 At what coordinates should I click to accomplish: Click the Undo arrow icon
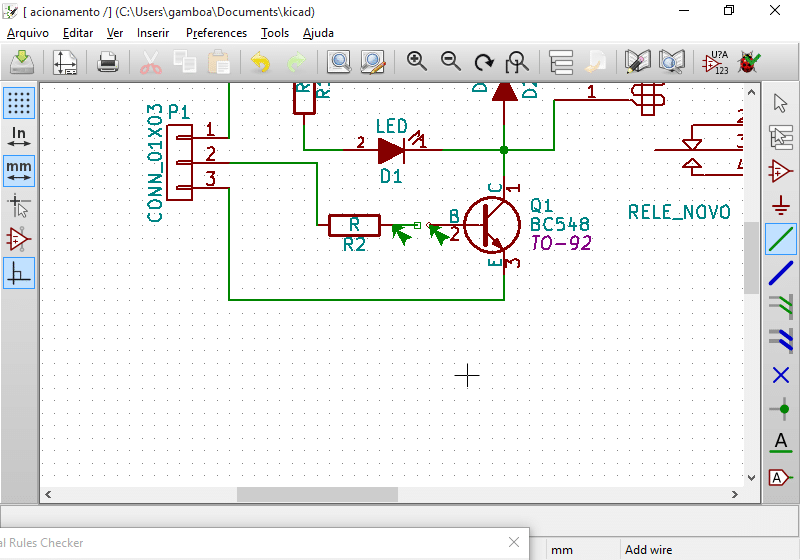(x=260, y=63)
